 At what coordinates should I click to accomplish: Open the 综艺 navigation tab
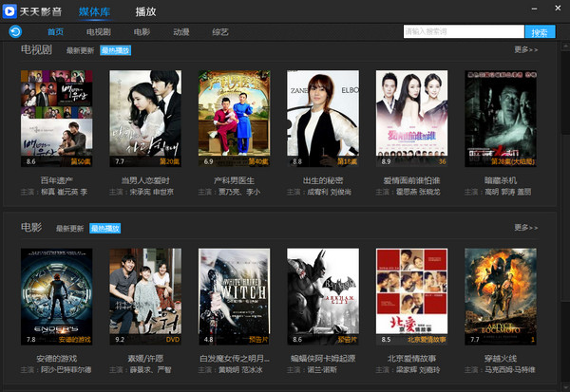click(220, 32)
